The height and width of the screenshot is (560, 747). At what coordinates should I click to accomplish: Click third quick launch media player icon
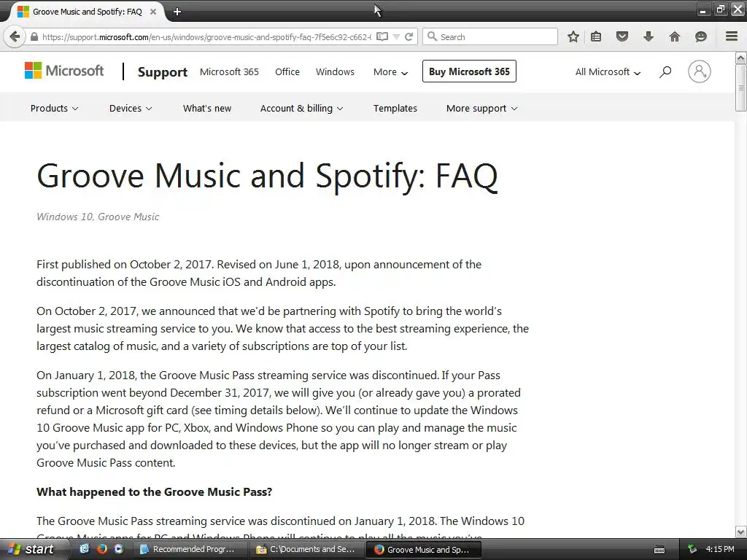pos(119,549)
